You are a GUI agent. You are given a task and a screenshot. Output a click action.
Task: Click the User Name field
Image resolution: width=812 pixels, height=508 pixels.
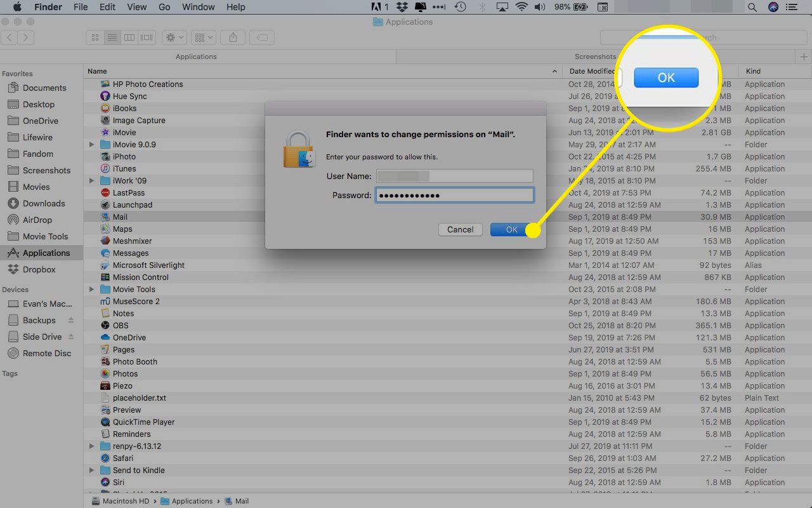pyautogui.click(x=454, y=176)
